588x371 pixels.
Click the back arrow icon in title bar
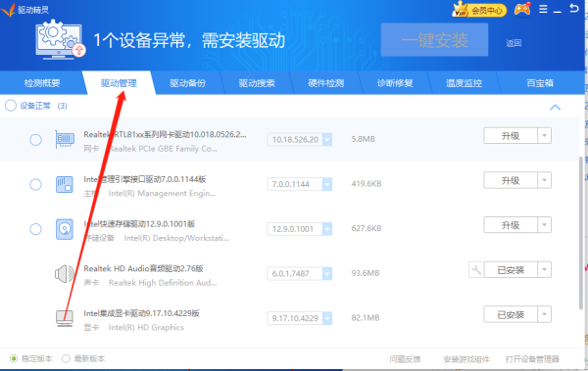(573, 8)
